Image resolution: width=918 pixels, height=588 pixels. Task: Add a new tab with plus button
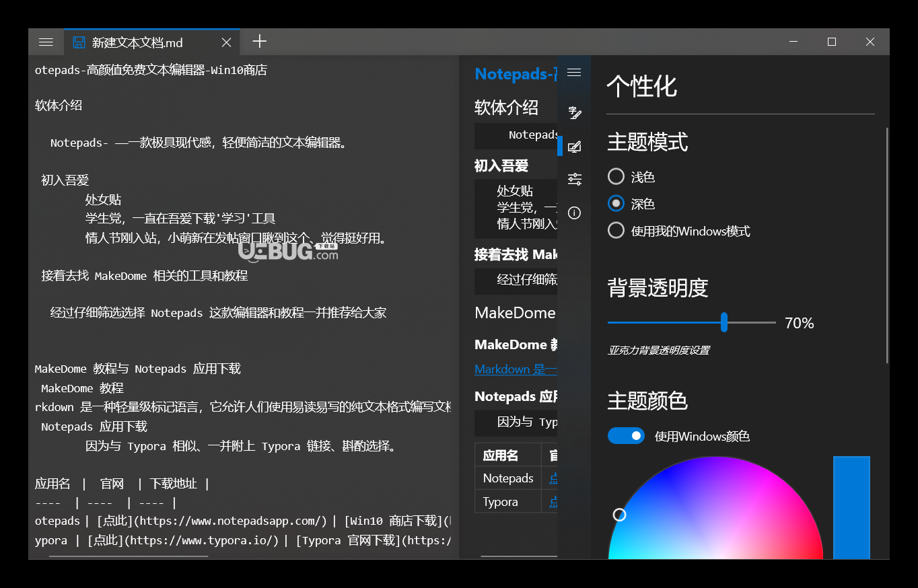click(259, 42)
